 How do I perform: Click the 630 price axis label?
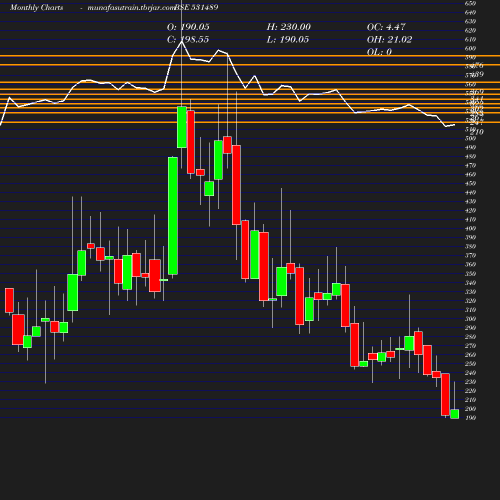[x=470, y=22]
